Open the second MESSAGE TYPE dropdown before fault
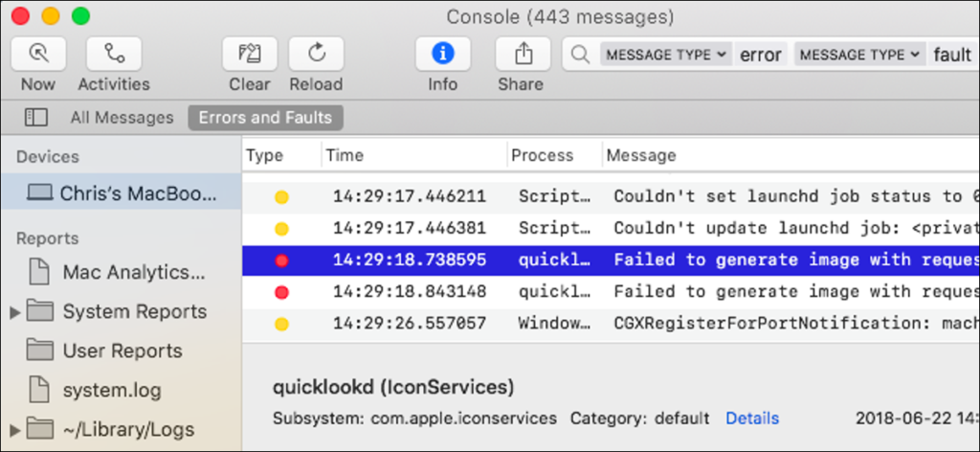This screenshot has height=452, width=980. coord(860,55)
